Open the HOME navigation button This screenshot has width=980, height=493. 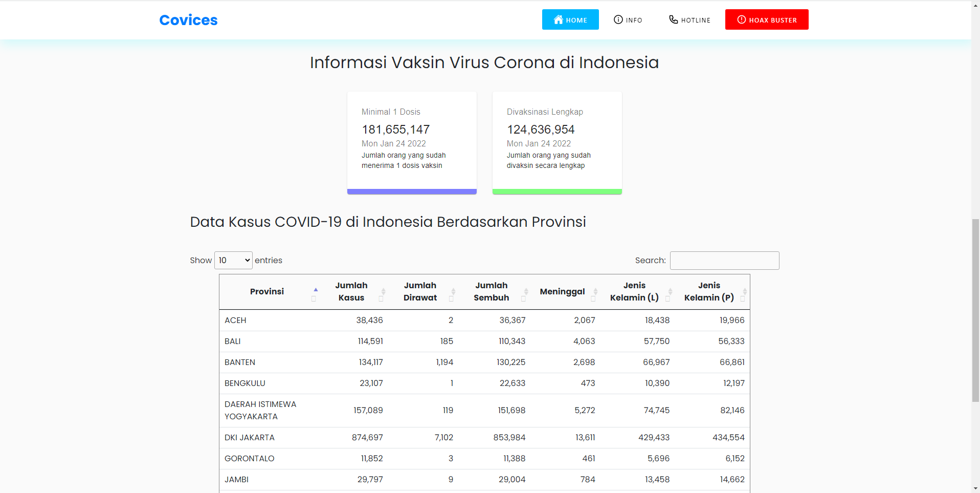(570, 19)
